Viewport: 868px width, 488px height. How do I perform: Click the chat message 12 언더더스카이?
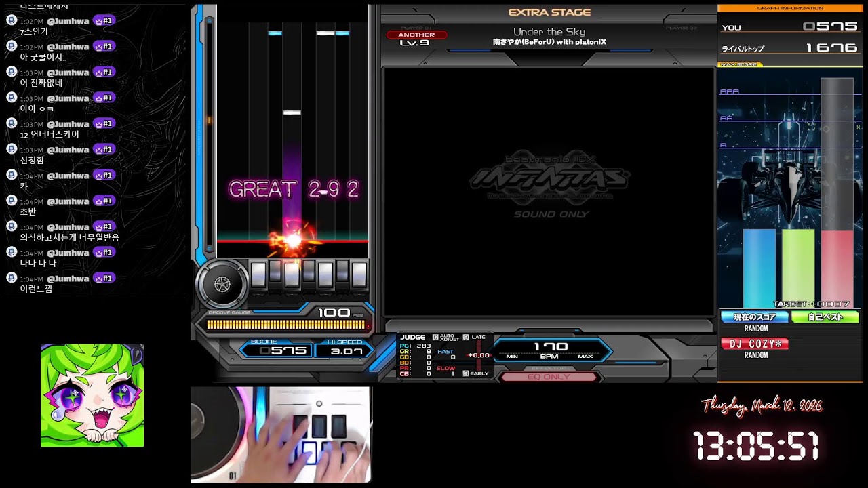pyautogui.click(x=50, y=134)
